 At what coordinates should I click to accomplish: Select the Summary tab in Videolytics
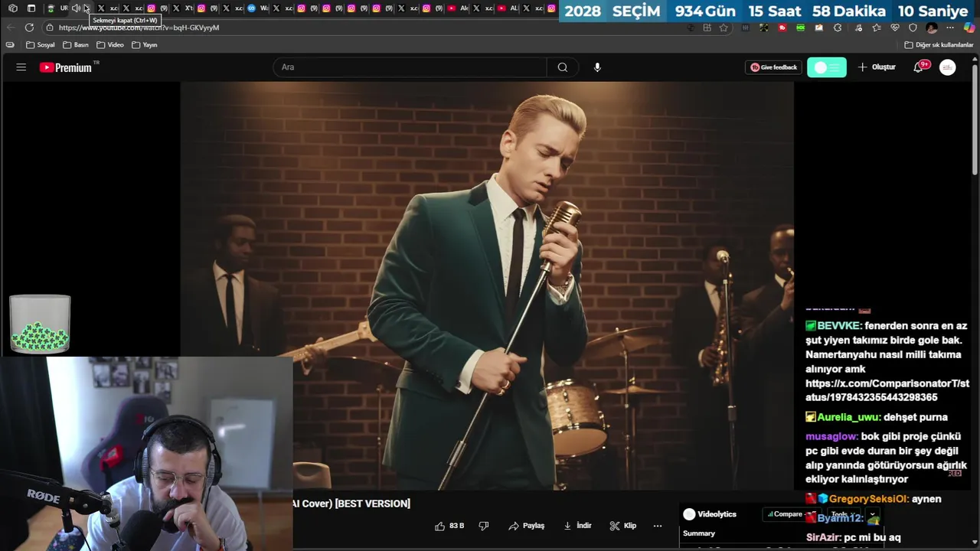tap(699, 533)
